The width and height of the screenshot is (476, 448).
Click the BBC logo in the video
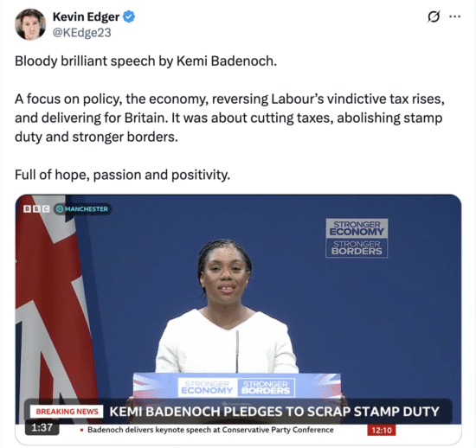(36, 208)
